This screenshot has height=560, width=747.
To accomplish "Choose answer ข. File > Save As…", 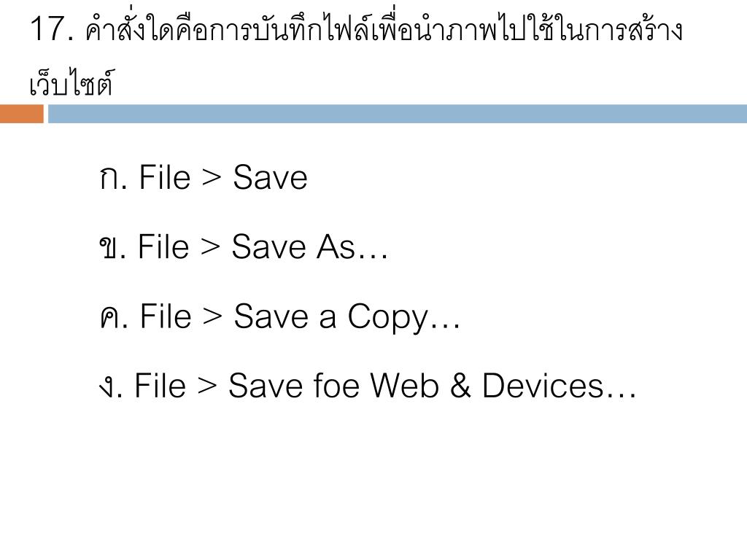I will pyautogui.click(x=244, y=246).
